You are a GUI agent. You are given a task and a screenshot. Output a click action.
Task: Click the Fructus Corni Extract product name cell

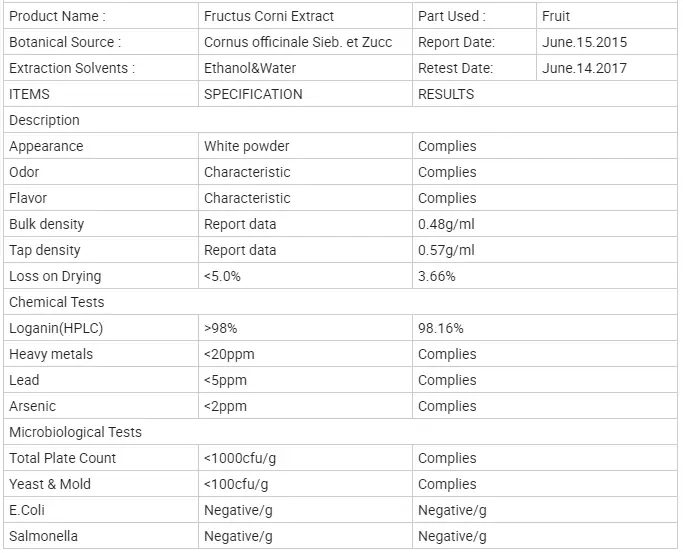point(269,16)
